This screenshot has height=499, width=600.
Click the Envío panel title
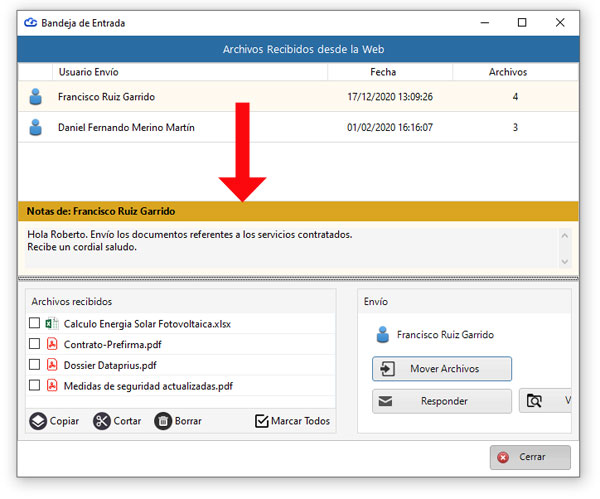tap(376, 302)
